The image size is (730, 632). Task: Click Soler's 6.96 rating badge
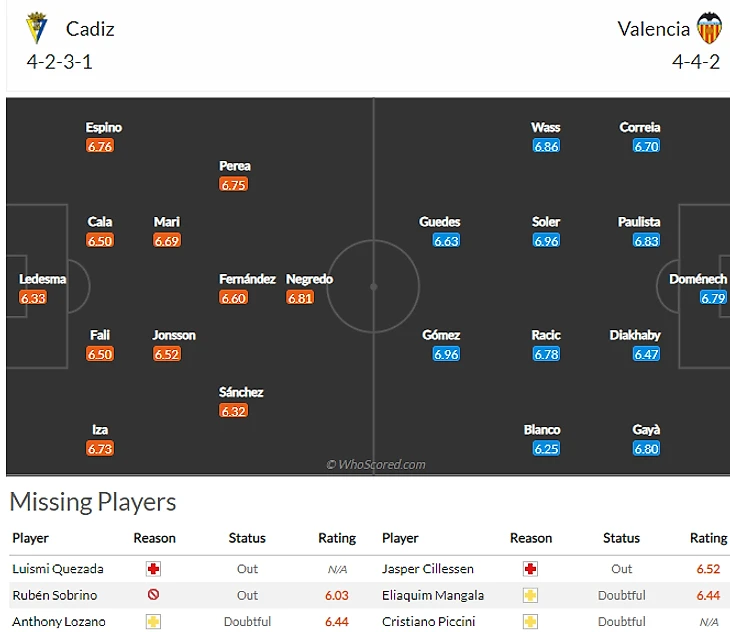(546, 241)
